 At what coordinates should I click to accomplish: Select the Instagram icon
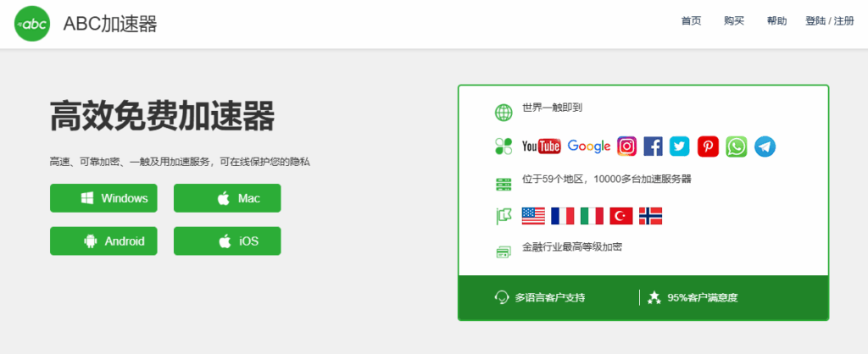[626, 147]
